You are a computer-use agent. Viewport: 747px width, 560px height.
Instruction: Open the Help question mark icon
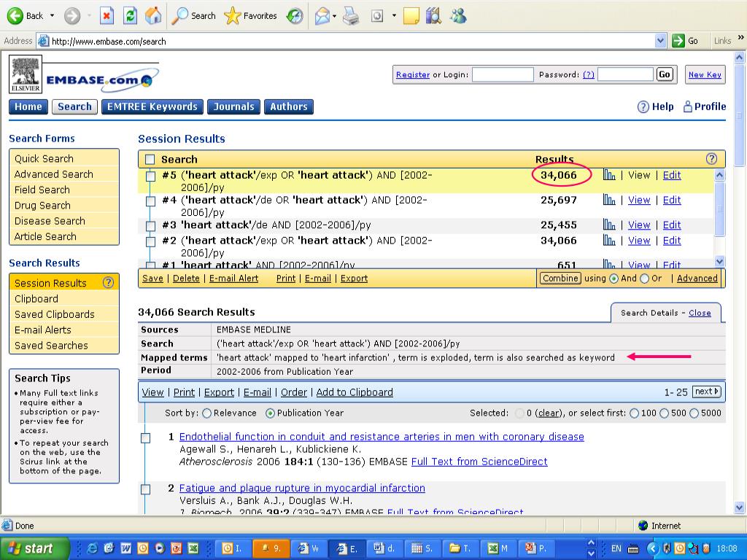click(x=643, y=106)
